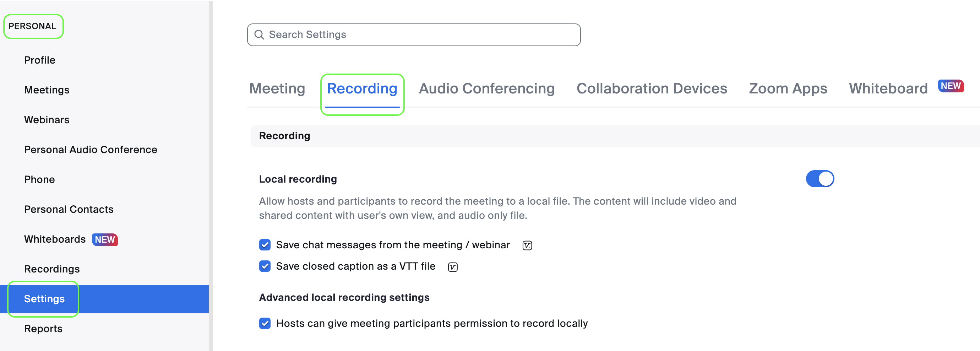Click the NEW badge next to Whiteboards

(105, 239)
